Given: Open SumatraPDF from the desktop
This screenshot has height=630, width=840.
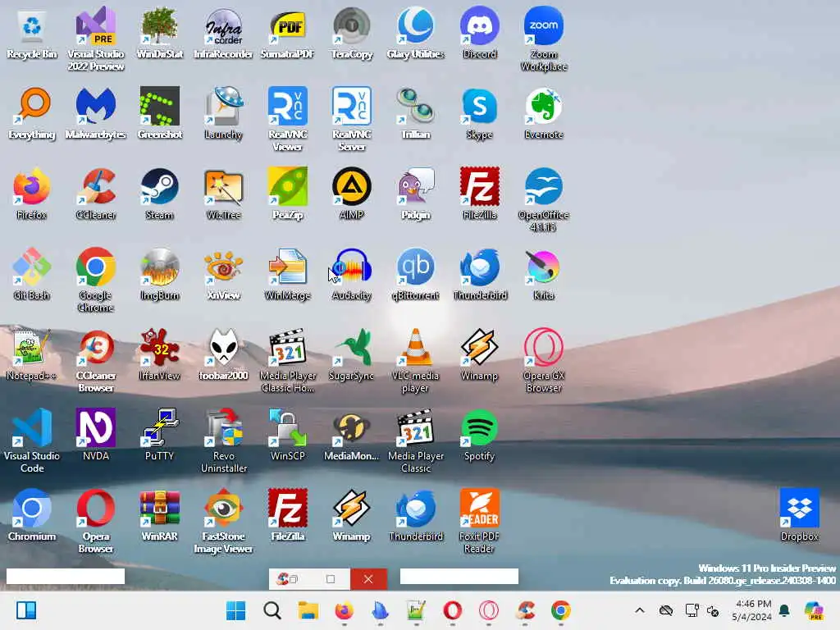Looking at the screenshot, I should click(x=288, y=33).
